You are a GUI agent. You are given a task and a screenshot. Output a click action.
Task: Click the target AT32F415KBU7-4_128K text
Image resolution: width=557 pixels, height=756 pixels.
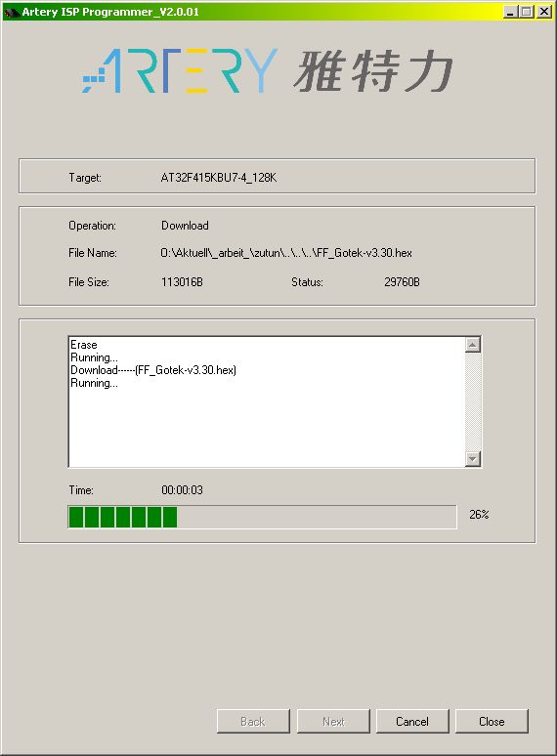pyautogui.click(x=219, y=178)
